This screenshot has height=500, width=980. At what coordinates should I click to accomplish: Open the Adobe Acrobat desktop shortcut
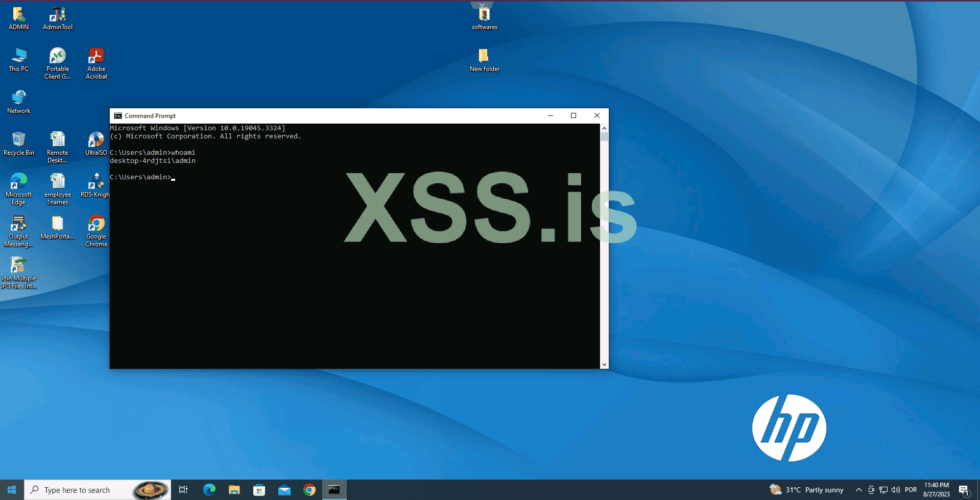95,57
